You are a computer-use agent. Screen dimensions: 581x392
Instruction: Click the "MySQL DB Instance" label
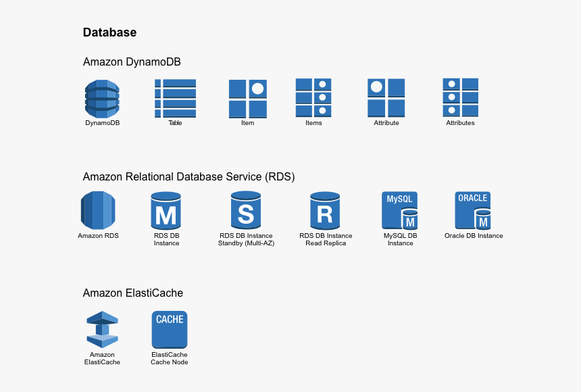(x=400, y=239)
